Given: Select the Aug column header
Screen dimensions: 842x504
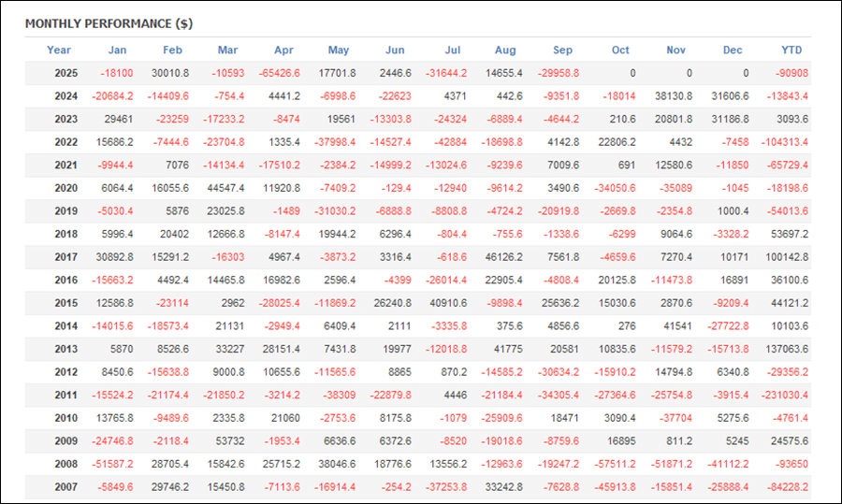Looking at the screenshot, I should (505, 50).
